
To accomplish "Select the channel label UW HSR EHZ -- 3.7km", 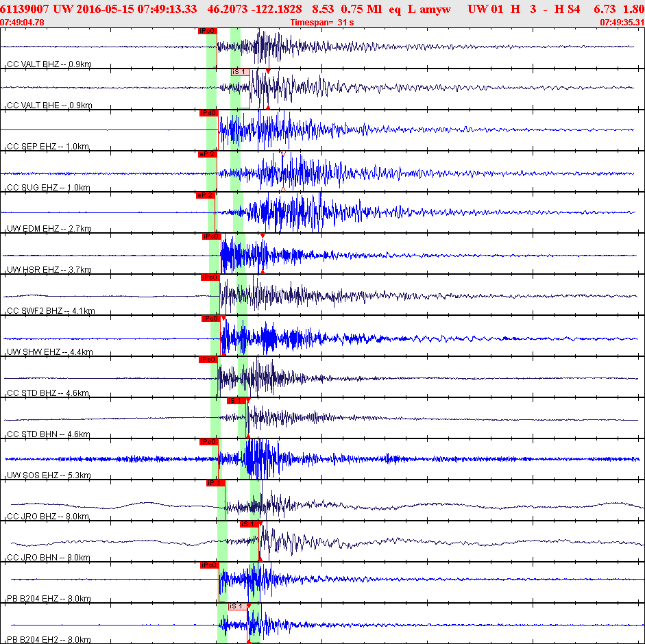I will click(49, 270).
